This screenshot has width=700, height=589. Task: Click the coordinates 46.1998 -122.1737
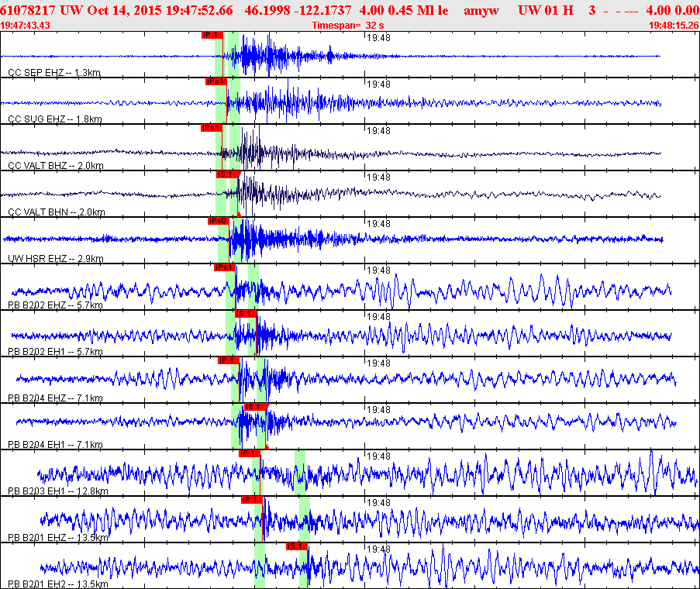pos(298,10)
